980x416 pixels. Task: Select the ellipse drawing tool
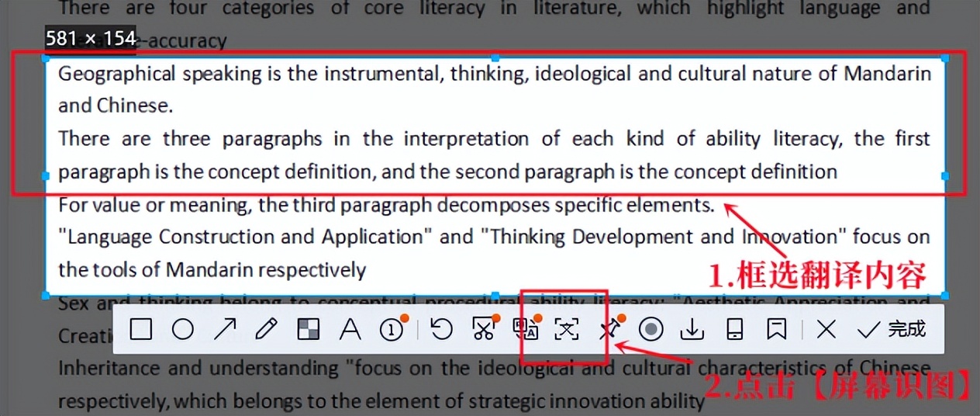point(183,330)
